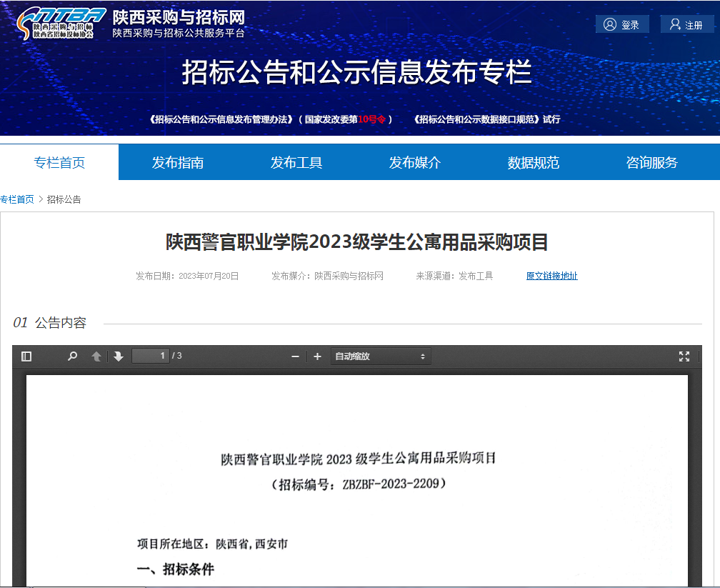Toggle the PDF viewer sidebar
Image resolution: width=720 pixels, height=588 pixels.
26,357
